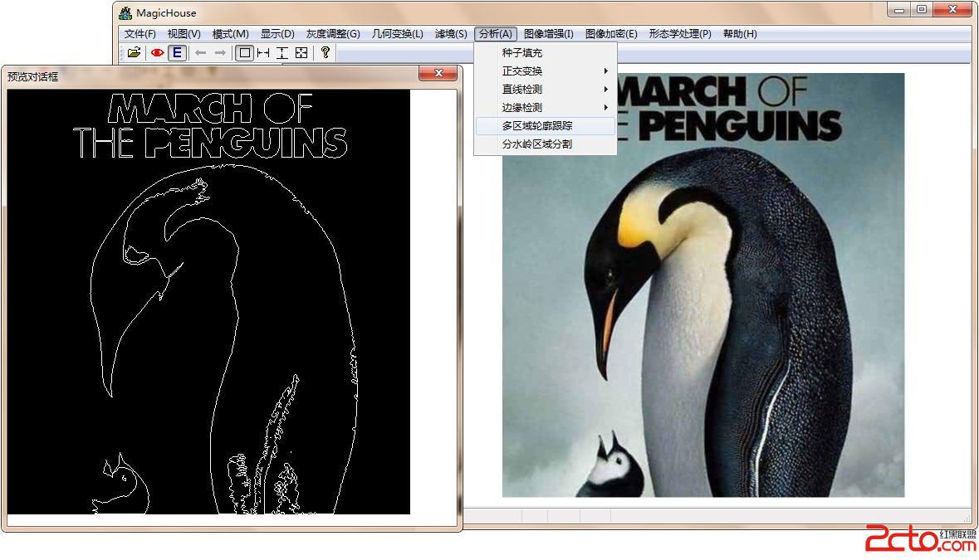Click the right arrow toolbar icon

pyautogui.click(x=220, y=53)
